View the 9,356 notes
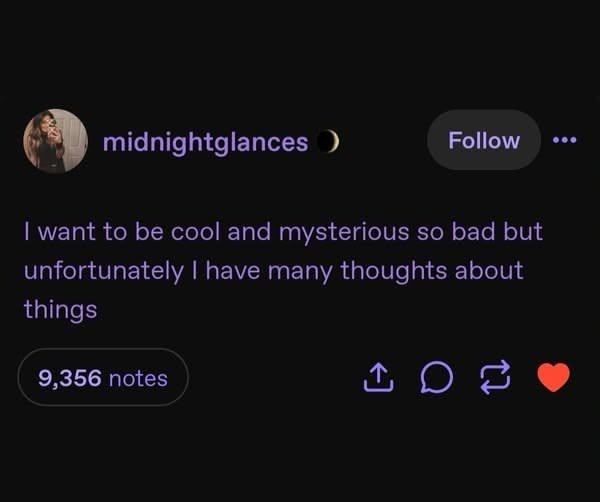Screen dimensions: 600x502 tap(103, 377)
